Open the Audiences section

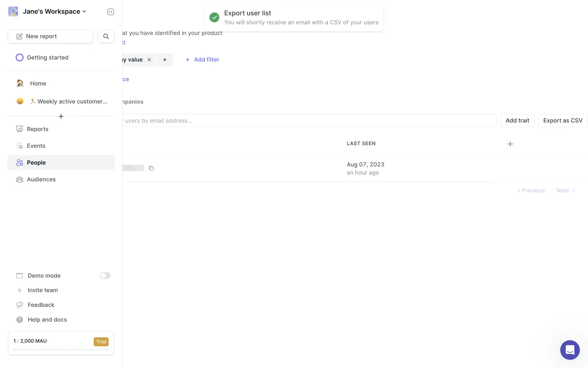point(41,179)
